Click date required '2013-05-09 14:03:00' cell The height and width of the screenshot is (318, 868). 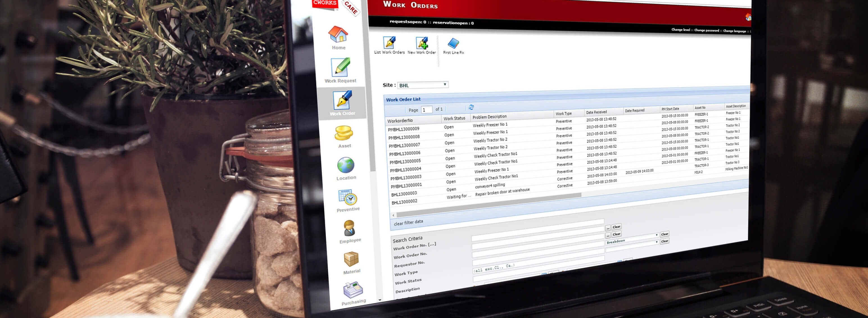click(x=639, y=171)
